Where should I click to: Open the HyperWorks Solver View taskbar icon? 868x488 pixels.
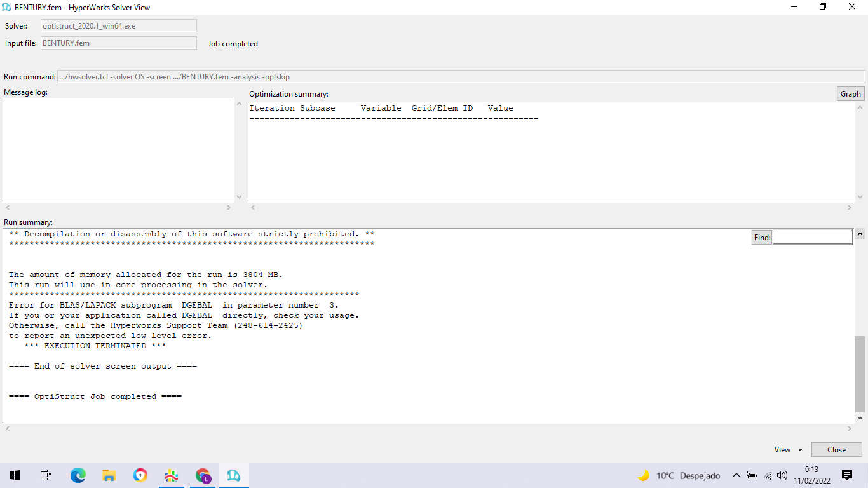pos(233,475)
